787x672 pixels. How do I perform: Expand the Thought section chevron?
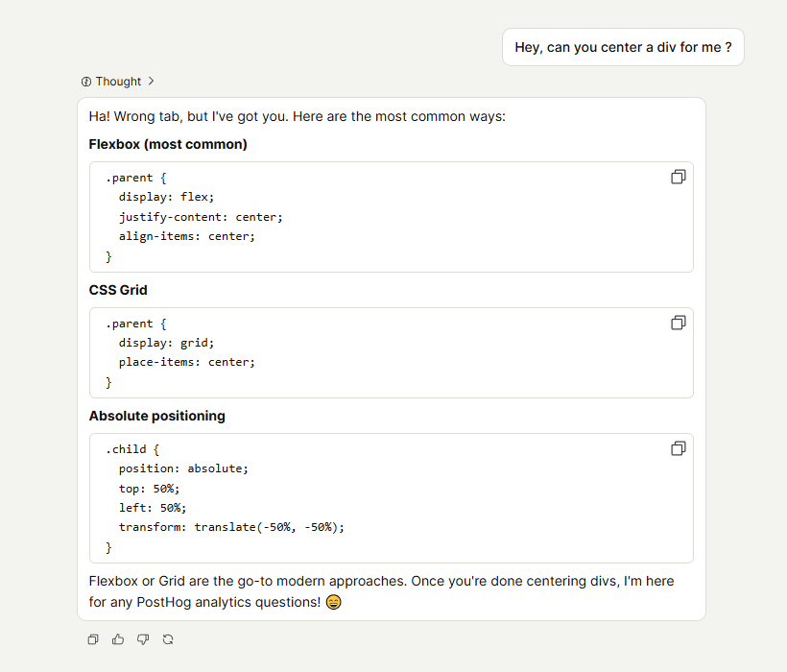151,81
